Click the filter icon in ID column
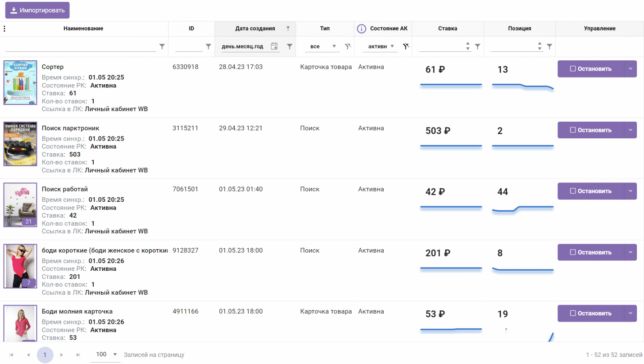Image resolution: width=644 pixels, height=364 pixels. coord(208,46)
